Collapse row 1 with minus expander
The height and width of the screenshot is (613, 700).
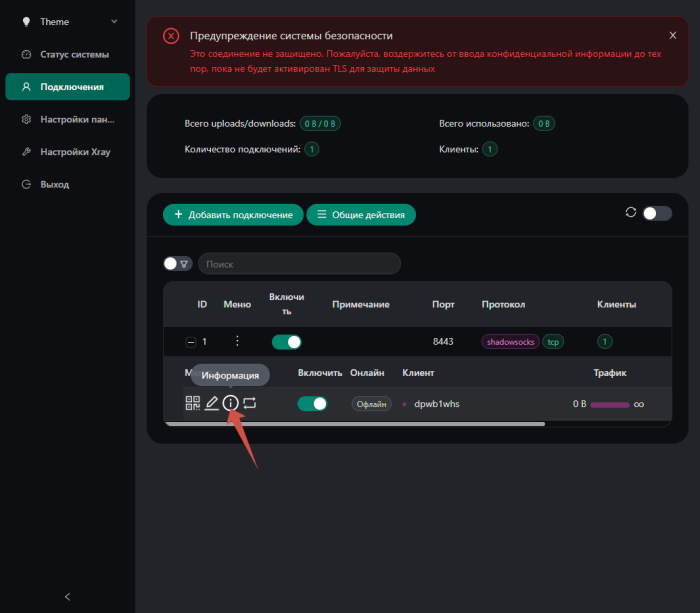tap(190, 342)
